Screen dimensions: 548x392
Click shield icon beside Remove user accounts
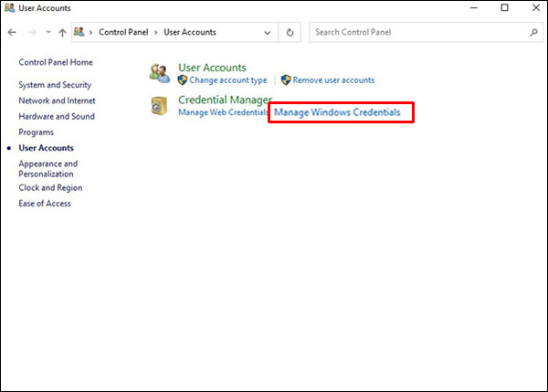286,80
